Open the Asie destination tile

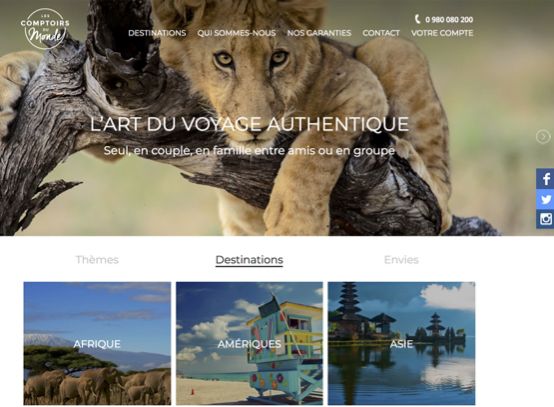[401, 343]
